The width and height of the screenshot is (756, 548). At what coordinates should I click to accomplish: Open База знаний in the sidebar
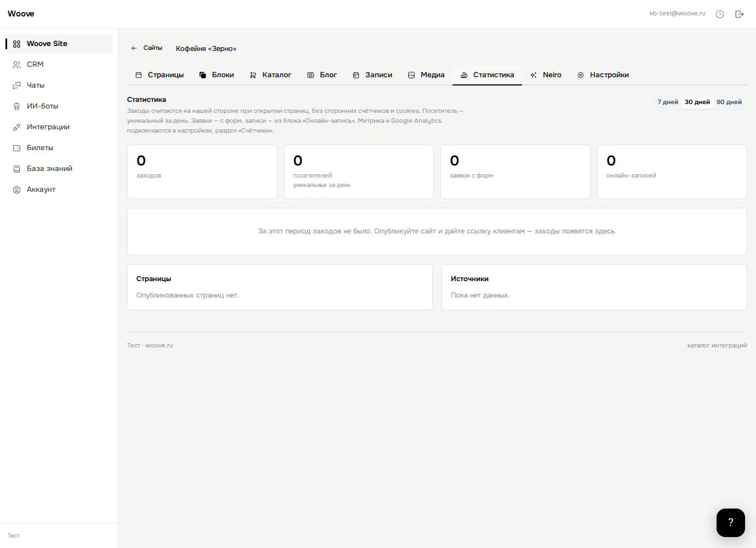pyautogui.click(x=59, y=169)
